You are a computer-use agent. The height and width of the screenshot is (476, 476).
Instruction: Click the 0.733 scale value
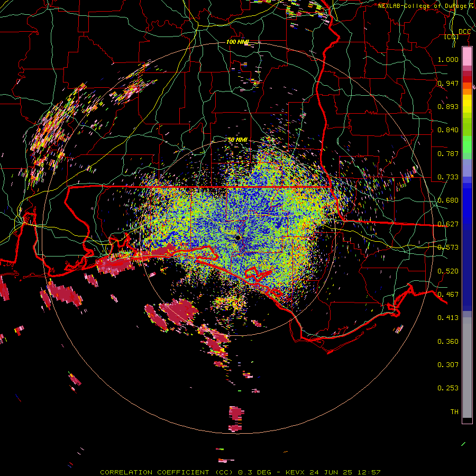(x=448, y=177)
